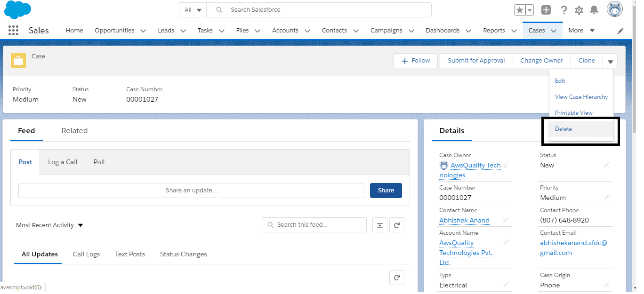Open the Abhishek Anand contact link
Image resolution: width=644 pixels, height=294 pixels.
pos(464,220)
